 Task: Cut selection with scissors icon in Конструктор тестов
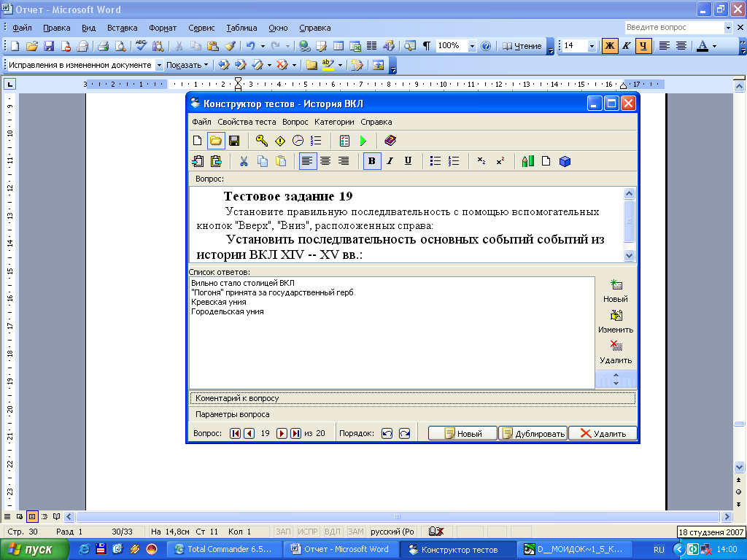(x=244, y=161)
